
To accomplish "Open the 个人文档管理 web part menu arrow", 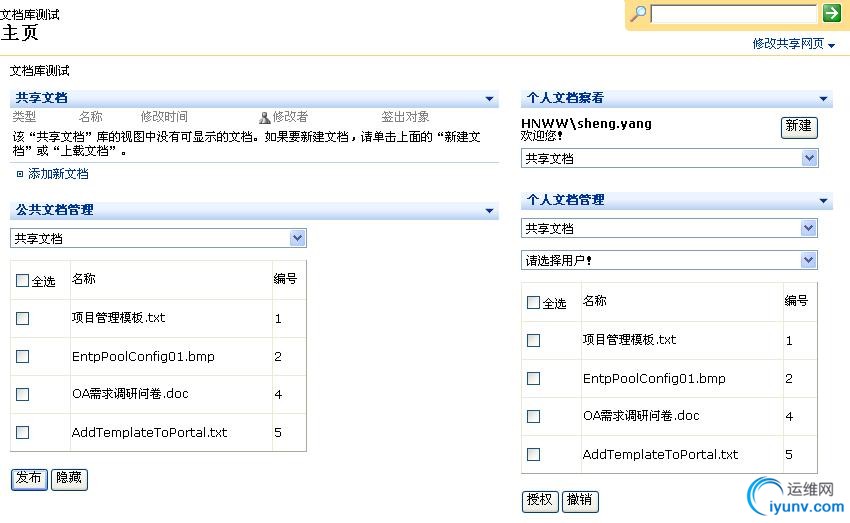I will coord(823,201).
